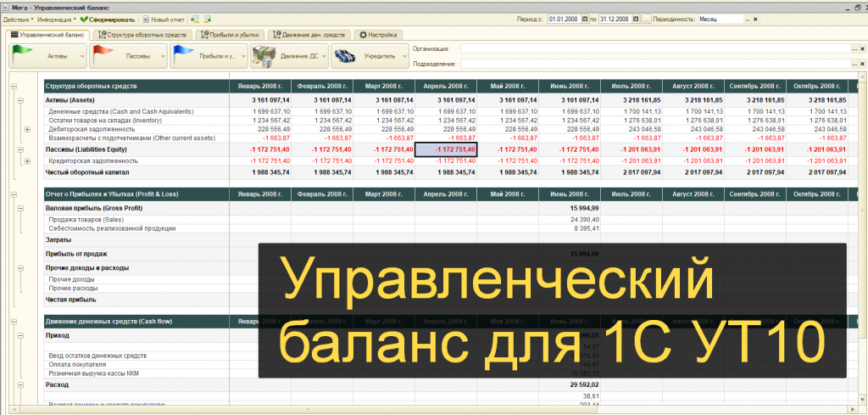Viewport: 868px width, 415px height.
Task: Click Остатки товаров на складах row label
Action: click(105, 121)
